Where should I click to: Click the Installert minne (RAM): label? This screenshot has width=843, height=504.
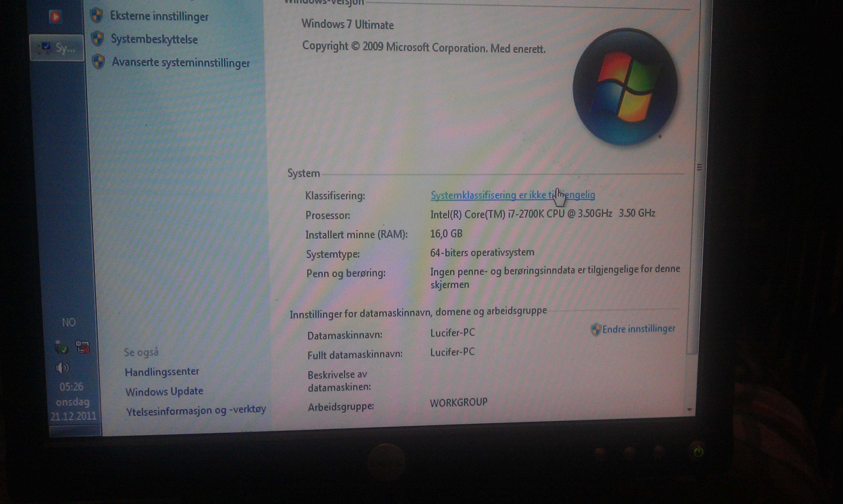(356, 234)
